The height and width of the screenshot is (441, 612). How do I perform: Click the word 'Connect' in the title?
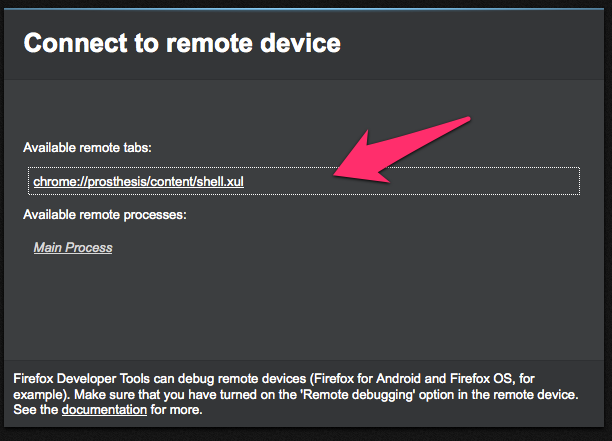coord(75,43)
